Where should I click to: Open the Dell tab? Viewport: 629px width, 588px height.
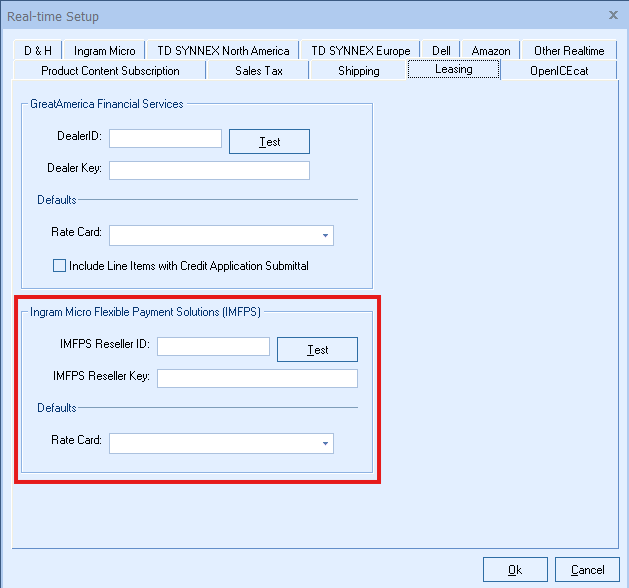(x=441, y=51)
